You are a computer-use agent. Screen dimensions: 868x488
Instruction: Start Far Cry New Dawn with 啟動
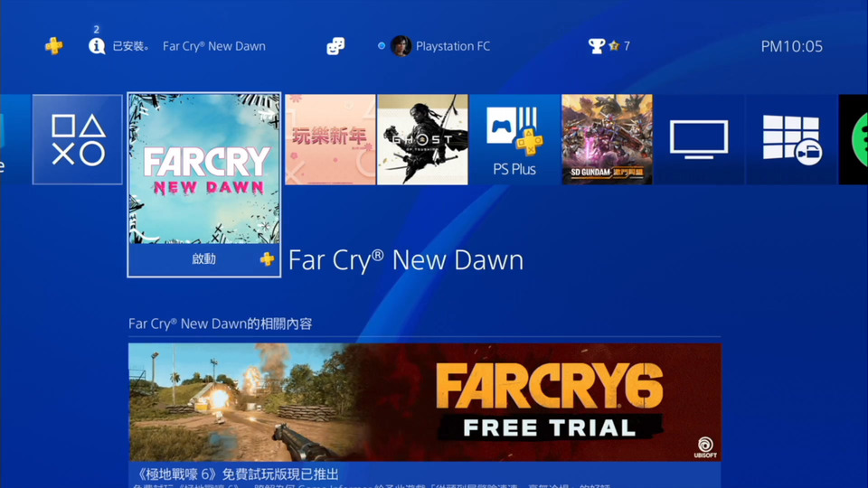[204, 259]
